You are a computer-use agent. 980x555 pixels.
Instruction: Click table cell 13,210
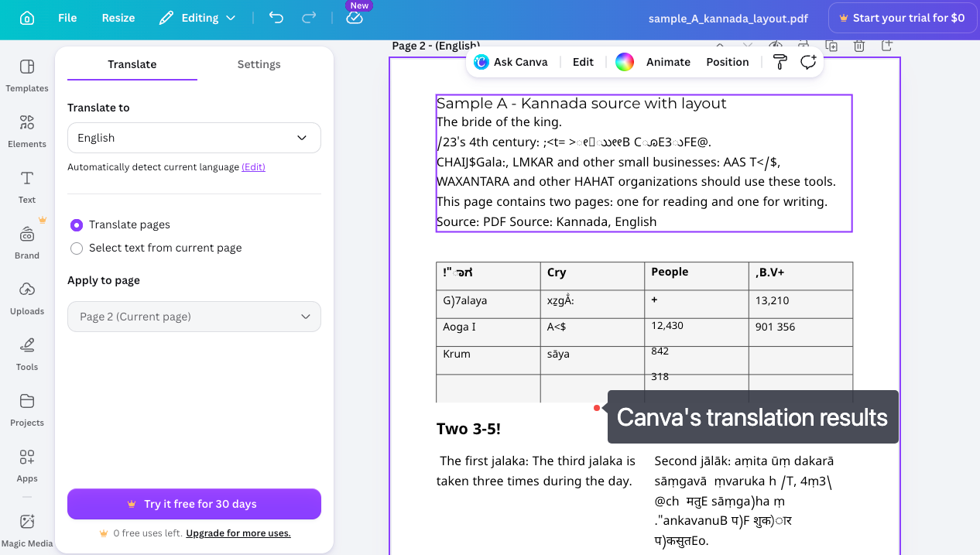(773, 300)
